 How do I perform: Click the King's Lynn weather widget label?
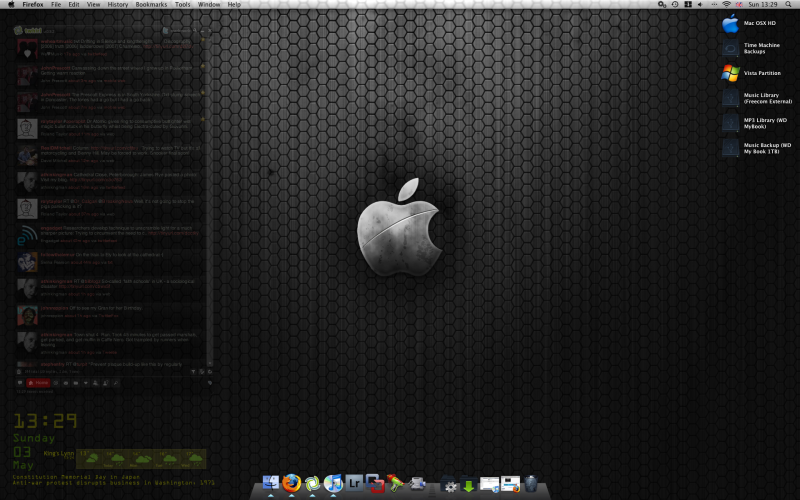point(59,454)
